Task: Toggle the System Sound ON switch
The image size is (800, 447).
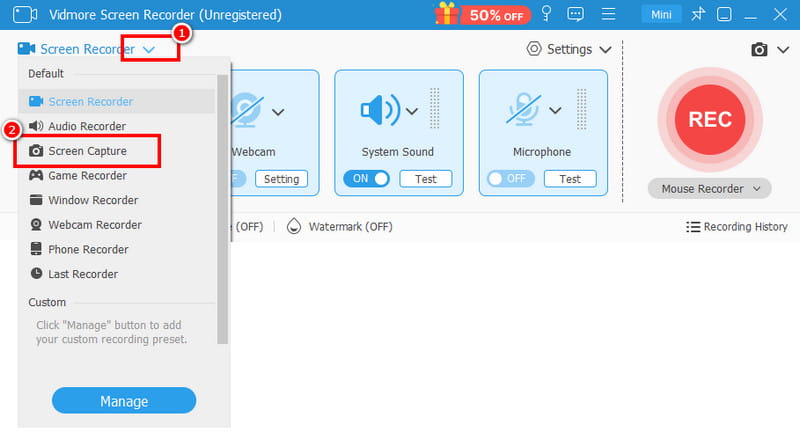Action: pos(366,179)
